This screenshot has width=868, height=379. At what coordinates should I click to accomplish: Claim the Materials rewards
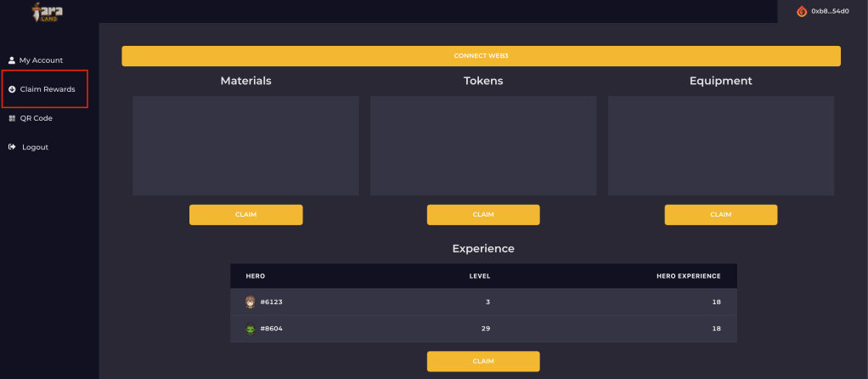[x=245, y=215]
